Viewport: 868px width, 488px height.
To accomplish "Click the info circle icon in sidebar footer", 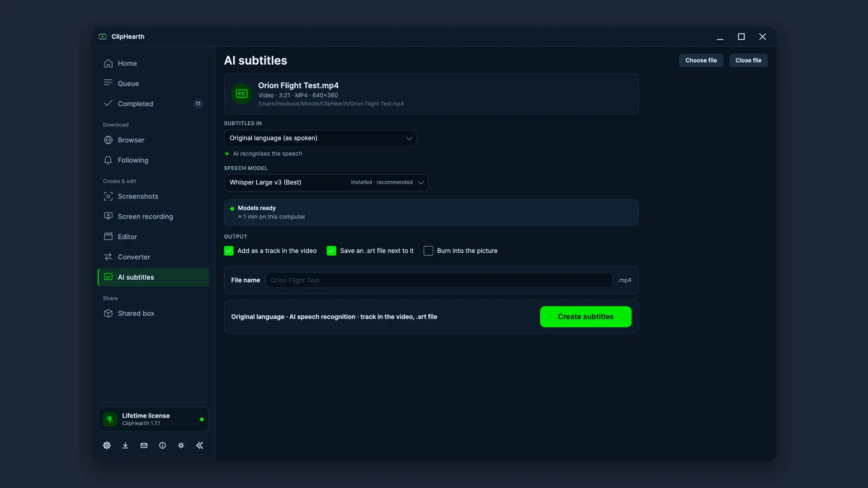I will coord(162,446).
